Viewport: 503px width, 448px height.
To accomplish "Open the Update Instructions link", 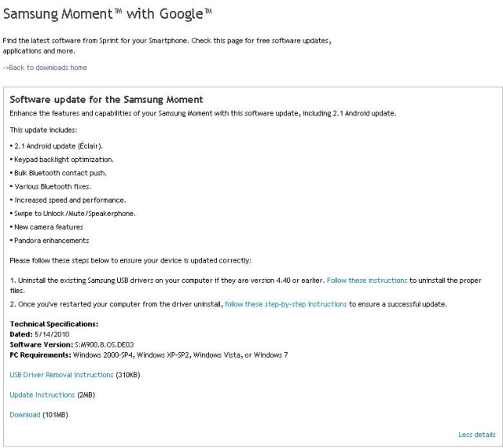I will pos(42,395).
